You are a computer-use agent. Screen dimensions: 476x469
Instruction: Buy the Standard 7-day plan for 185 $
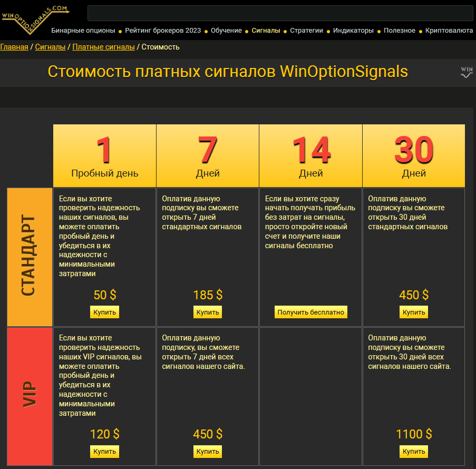[208, 312]
